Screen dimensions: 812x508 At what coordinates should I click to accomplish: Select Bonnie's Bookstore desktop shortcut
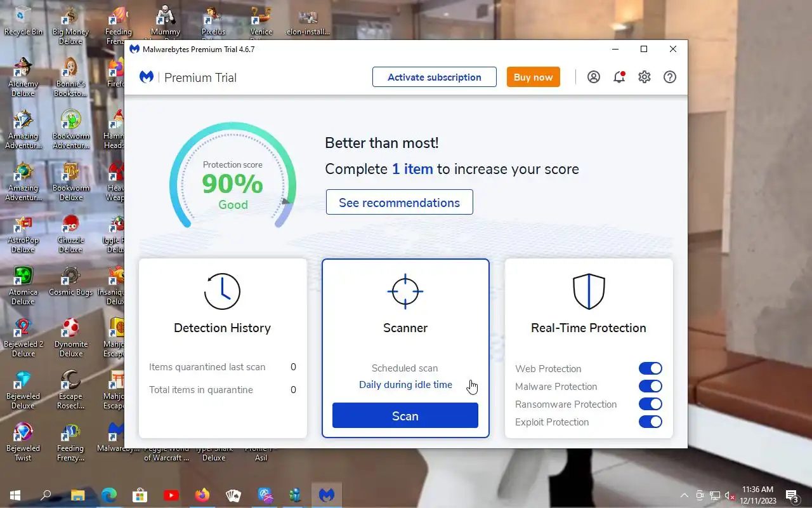70,78
